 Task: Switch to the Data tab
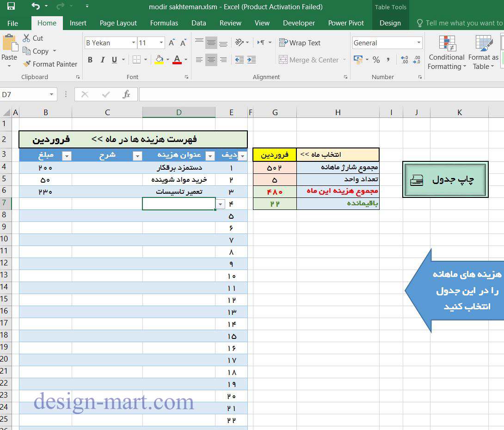coord(199,23)
